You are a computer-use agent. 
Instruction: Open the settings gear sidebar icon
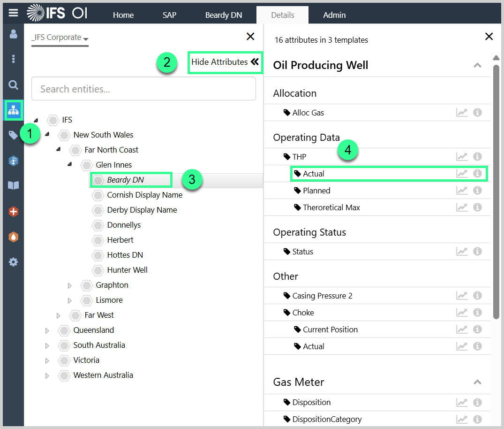pos(13,262)
